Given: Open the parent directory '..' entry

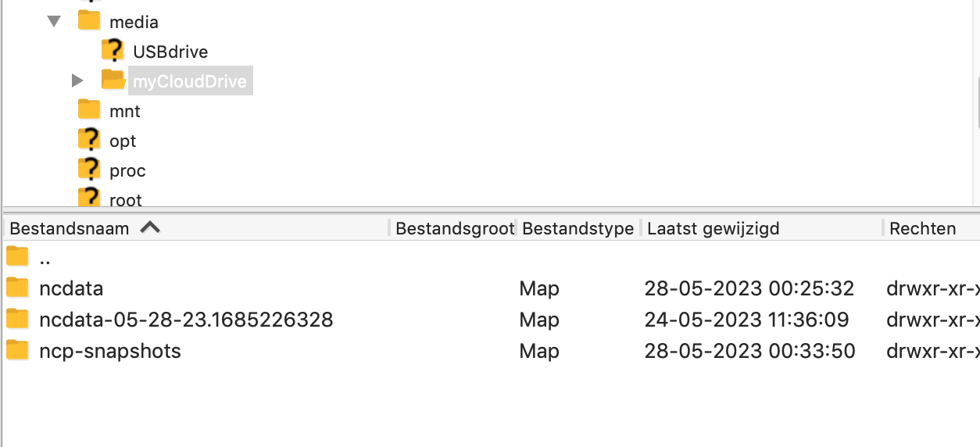Looking at the screenshot, I should click(x=45, y=257).
